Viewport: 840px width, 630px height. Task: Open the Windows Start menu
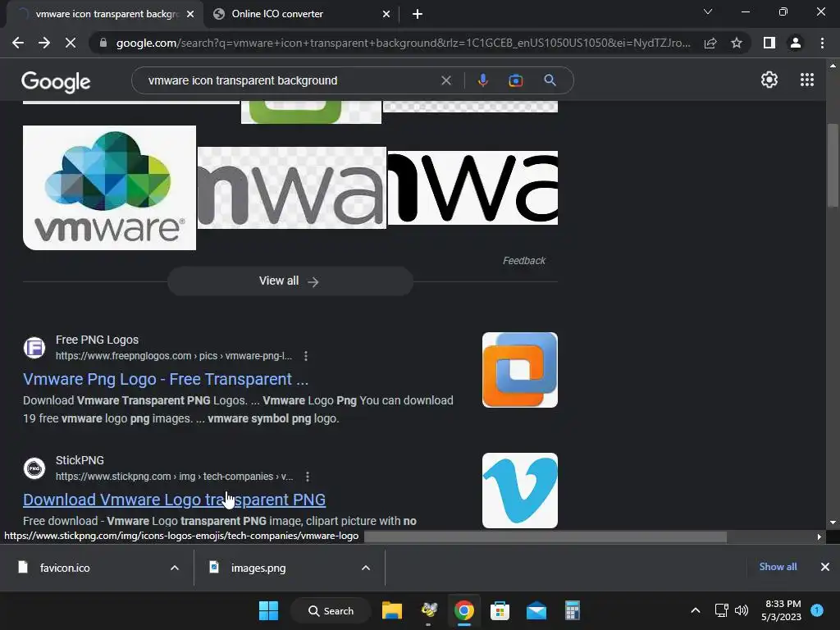click(268, 610)
